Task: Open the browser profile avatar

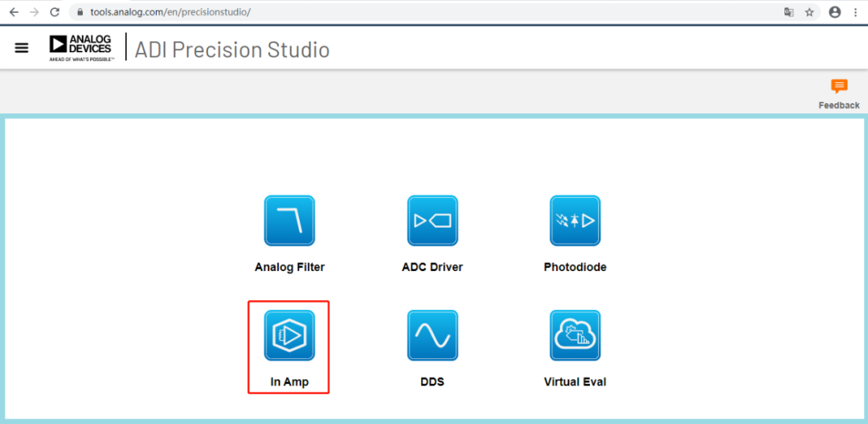Action: pos(834,12)
